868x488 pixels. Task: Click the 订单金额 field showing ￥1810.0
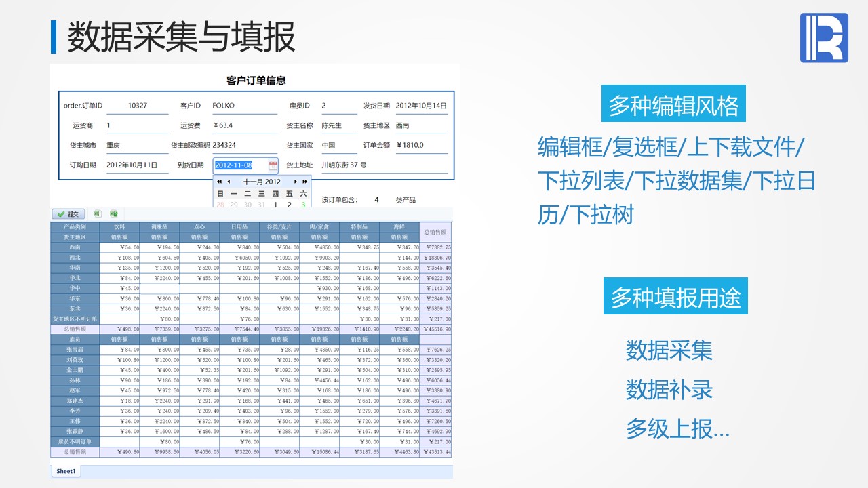pyautogui.click(x=422, y=145)
